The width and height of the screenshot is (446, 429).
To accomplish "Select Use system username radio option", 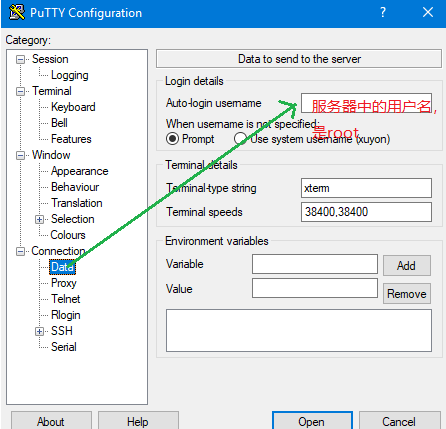I will (x=241, y=139).
